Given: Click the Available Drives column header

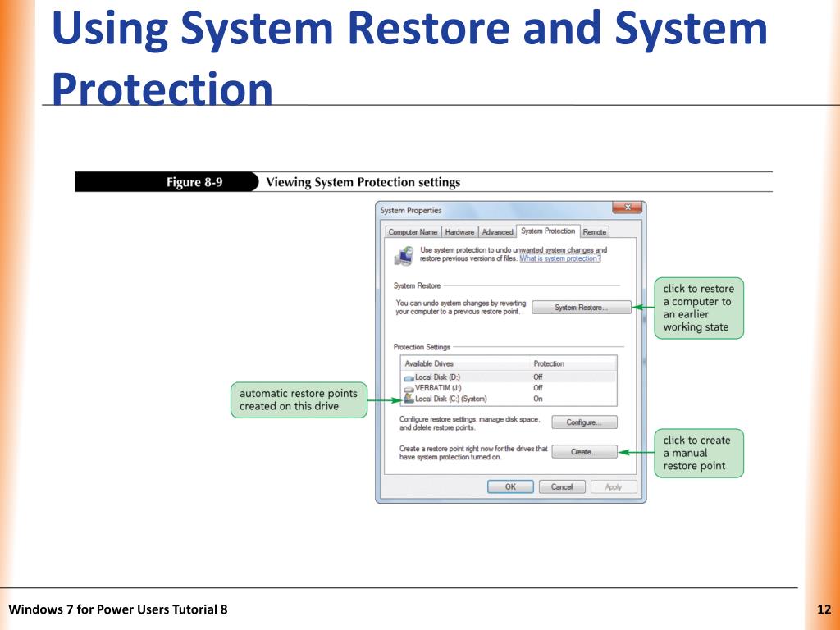Looking at the screenshot, I should point(428,363).
